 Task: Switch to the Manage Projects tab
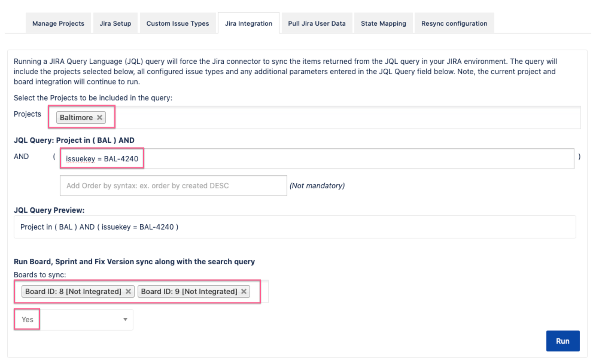pos(58,23)
